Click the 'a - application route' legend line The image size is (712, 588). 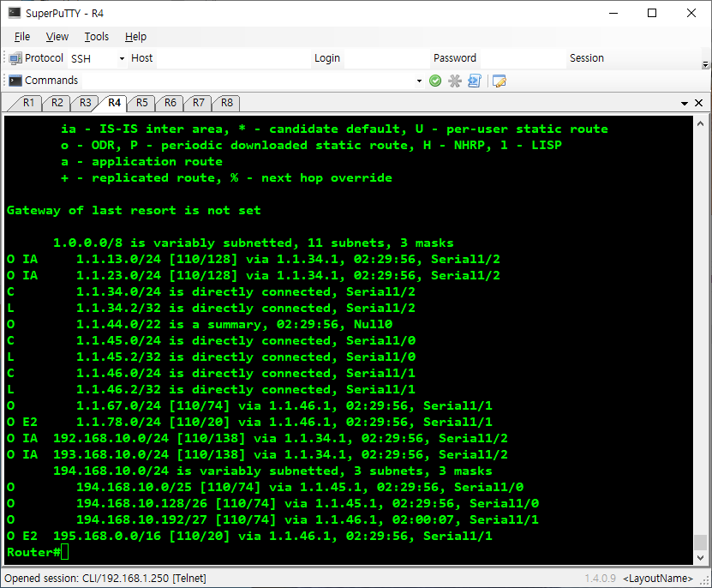(x=141, y=162)
